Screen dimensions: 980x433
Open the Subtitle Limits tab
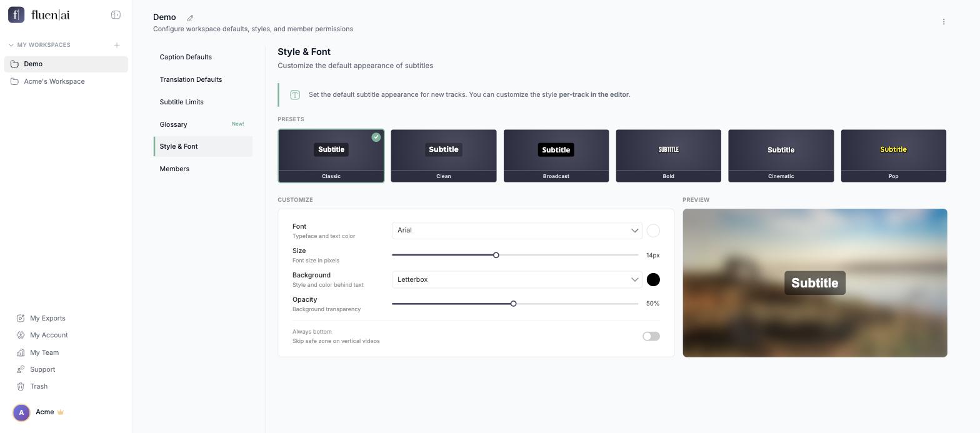pos(202,102)
